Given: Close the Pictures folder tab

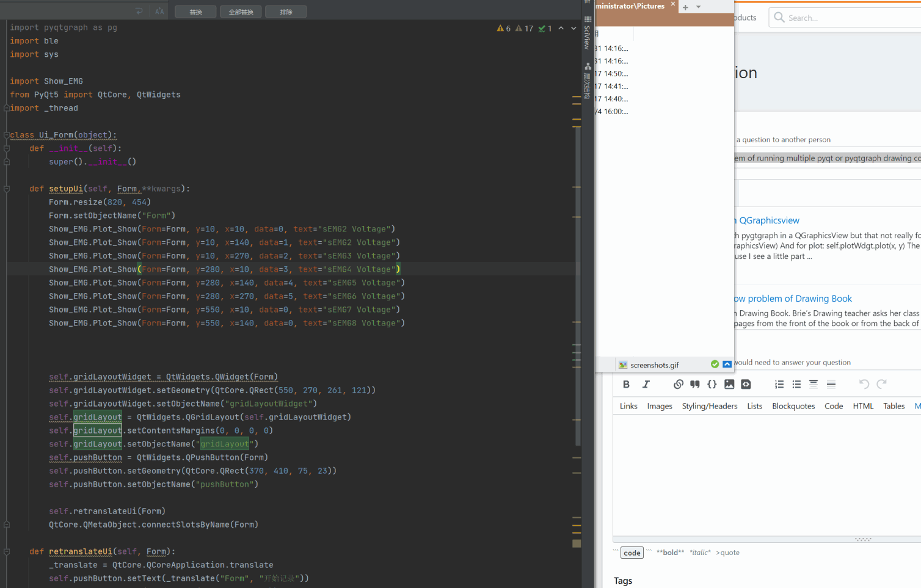Looking at the screenshot, I should tap(673, 4).
